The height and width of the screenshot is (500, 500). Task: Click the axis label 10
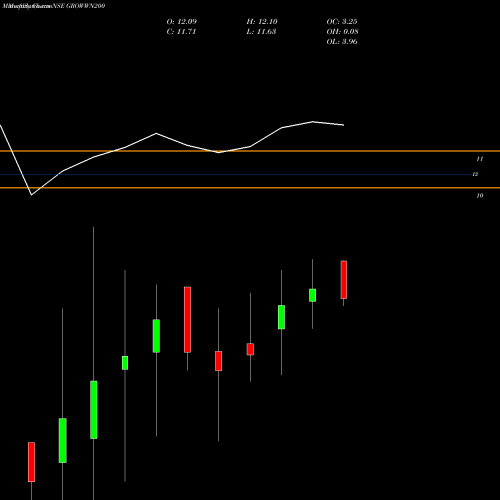click(480, 196)
